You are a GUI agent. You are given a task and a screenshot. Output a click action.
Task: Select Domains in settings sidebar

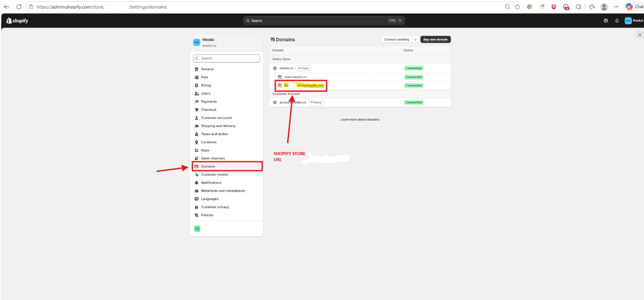[227, 166]
